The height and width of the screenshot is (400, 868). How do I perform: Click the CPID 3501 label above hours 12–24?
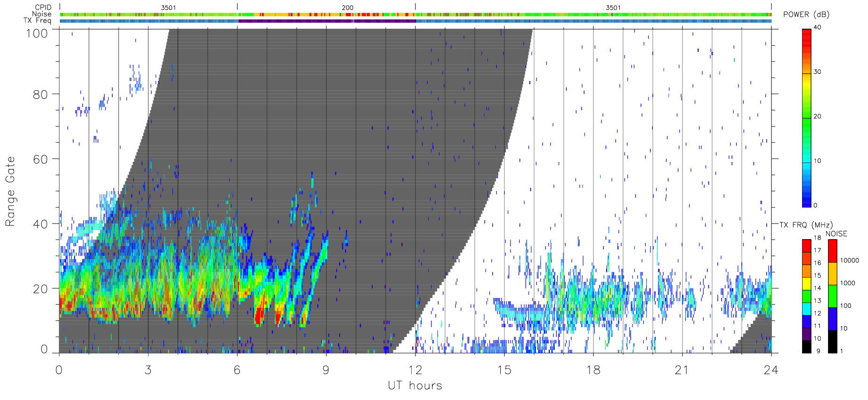[x=613, y=8]
